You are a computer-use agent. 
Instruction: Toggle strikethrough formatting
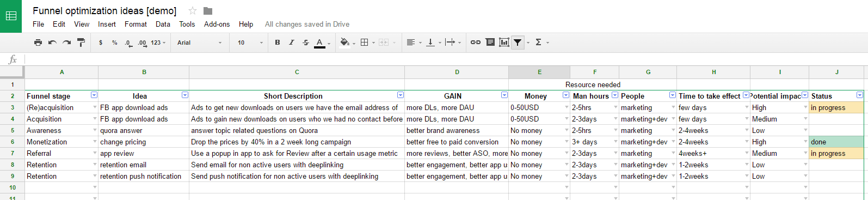tap(306, 43)
